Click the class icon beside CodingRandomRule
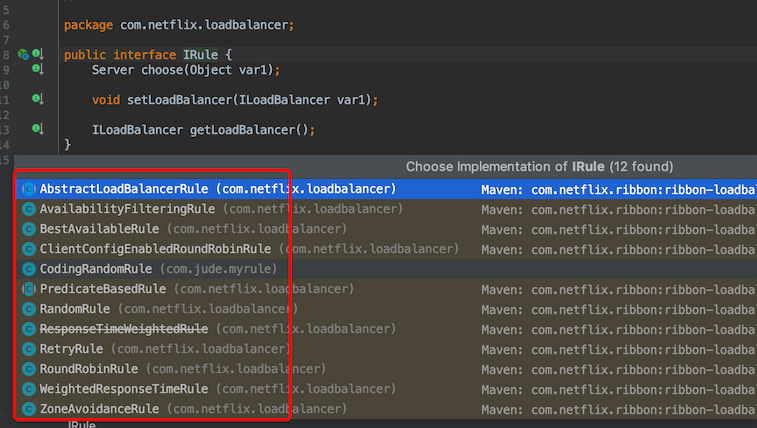Viewport: 757px width, 428px height. 29,269
